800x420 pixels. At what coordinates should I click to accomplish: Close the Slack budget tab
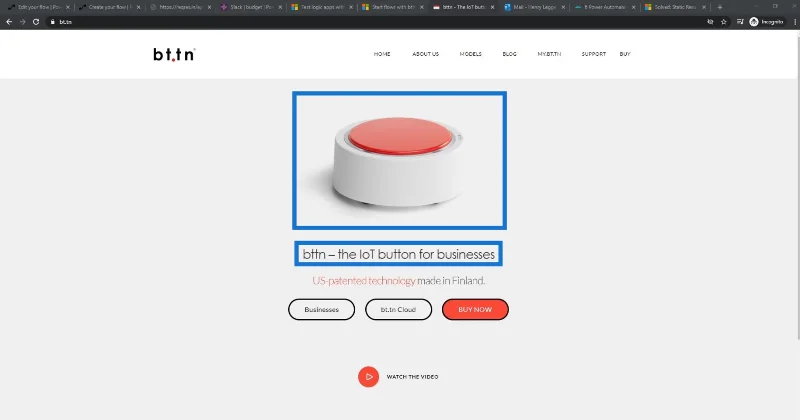coord(280,7)
